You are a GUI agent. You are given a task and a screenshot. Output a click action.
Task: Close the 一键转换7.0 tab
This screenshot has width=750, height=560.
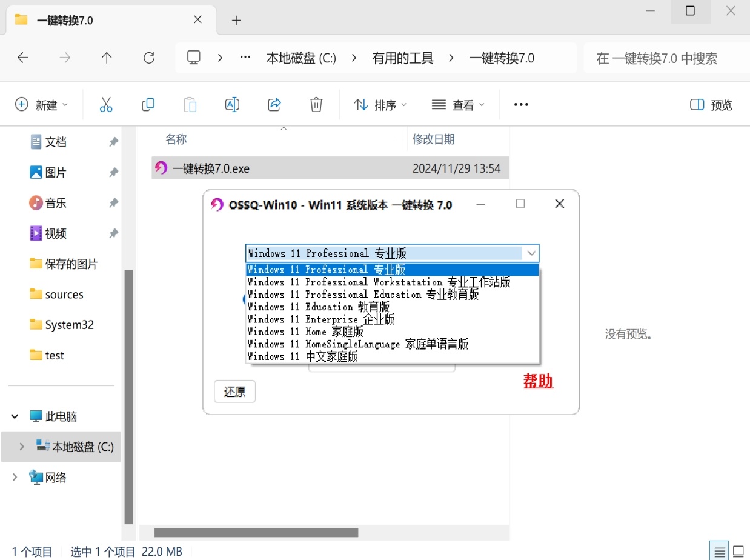[197, 19]
